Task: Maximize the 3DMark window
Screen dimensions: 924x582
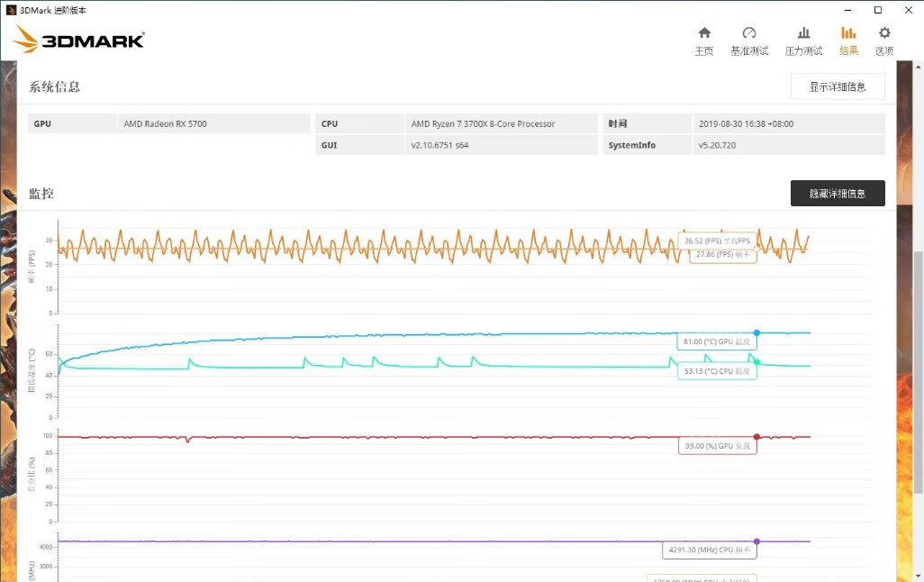Action: pyautogui.click(x=877, y=10)
